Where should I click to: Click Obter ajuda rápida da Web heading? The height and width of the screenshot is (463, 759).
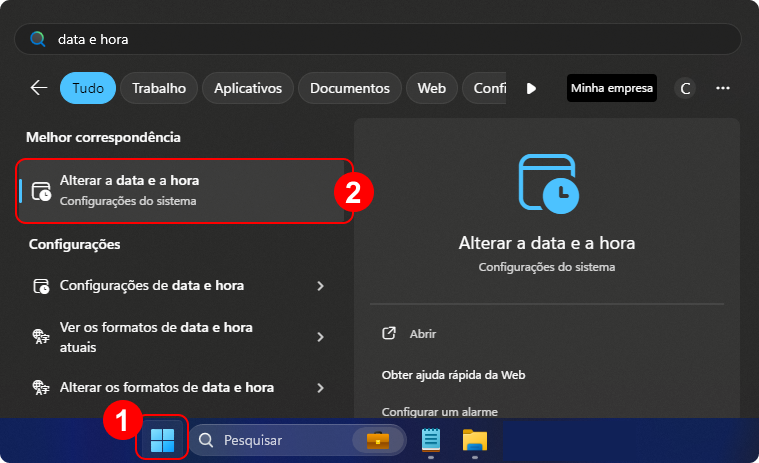[x=453, y=375]
